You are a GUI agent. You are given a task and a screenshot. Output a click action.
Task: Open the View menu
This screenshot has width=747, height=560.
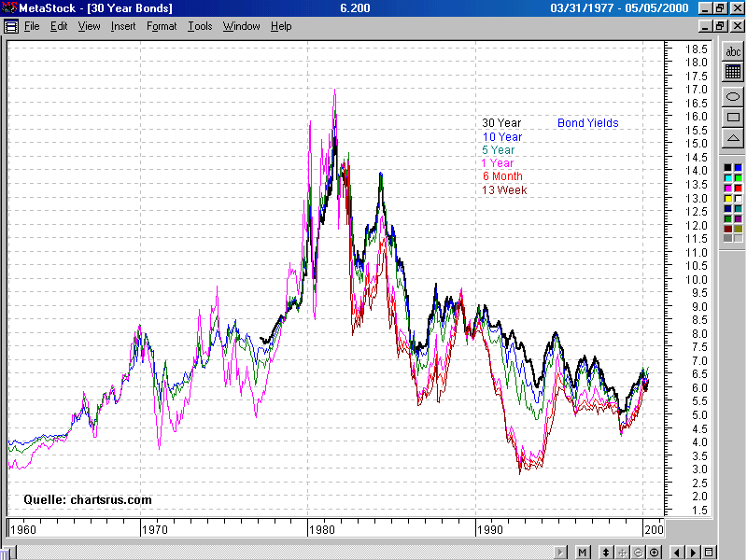pos(89,26)
